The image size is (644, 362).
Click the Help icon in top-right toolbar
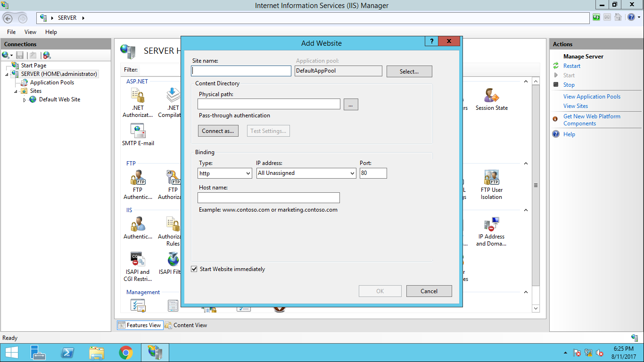coord(631,17)
